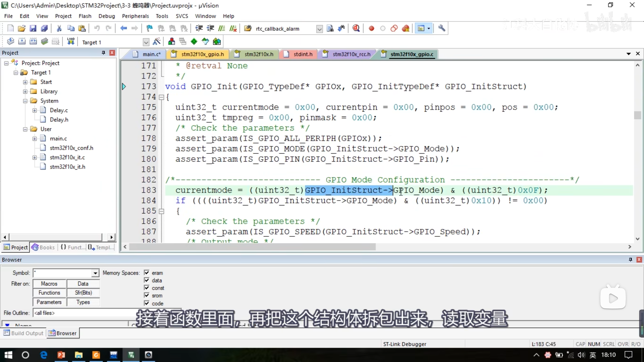Viewport: 644px width, 362px height.
Task: Expand the Library folder in project tree
Action: click(x=25, y=92)
